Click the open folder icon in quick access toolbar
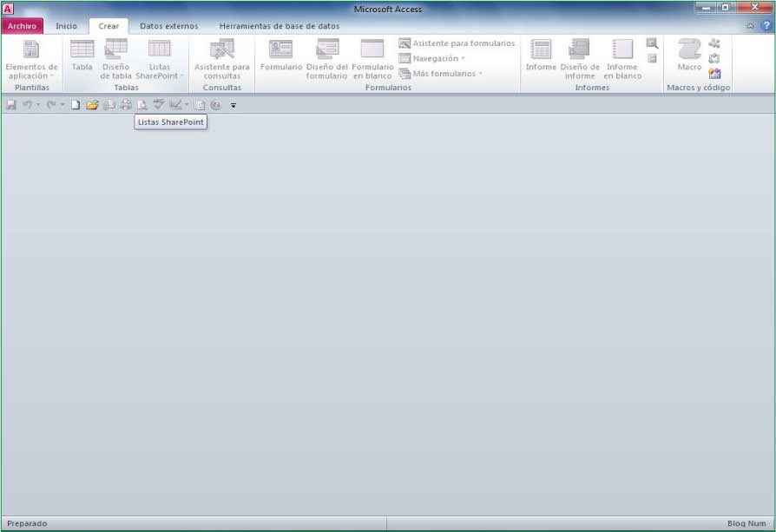This screenshot has width=776, height=532. [x=91, y=105]
